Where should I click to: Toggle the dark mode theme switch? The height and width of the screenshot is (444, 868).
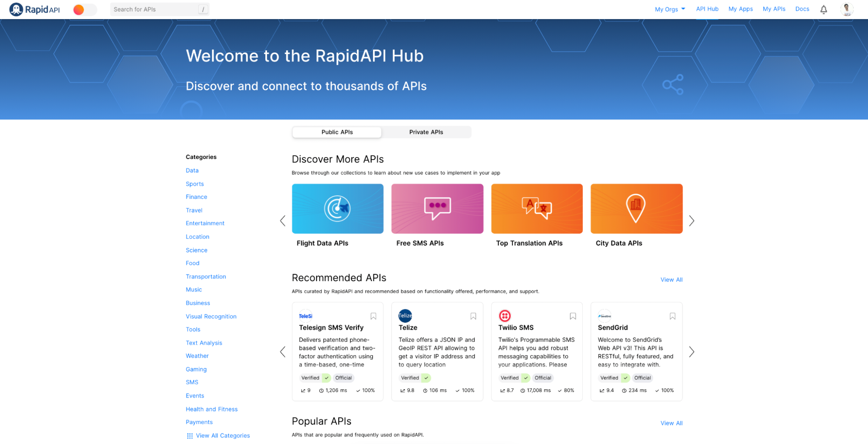85,10
